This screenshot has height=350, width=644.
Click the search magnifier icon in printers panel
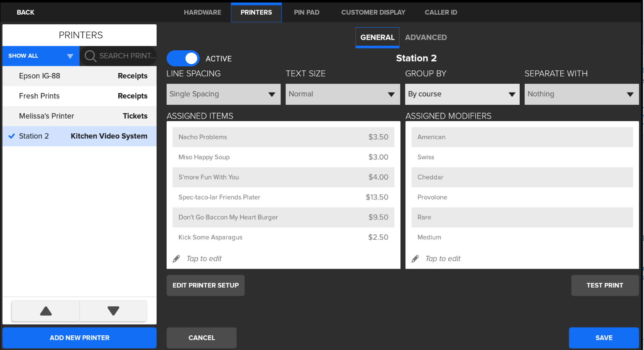tap(90, 56)
